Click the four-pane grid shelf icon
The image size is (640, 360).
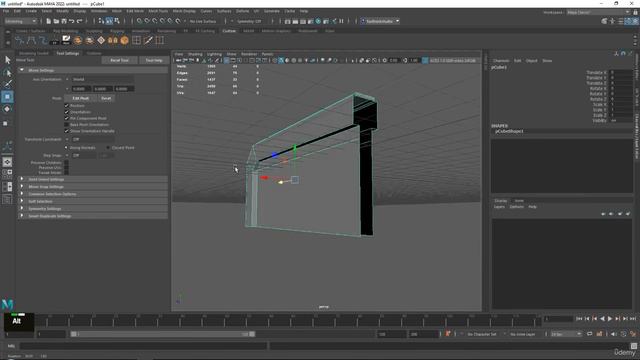136,40
